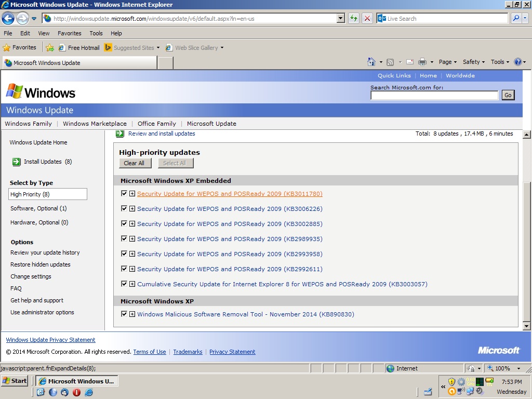This screenshot has width=532, height=399.
Task: Click the Internet zone globe in status bar
Action: pyautogui.click(x=390, y=368)
